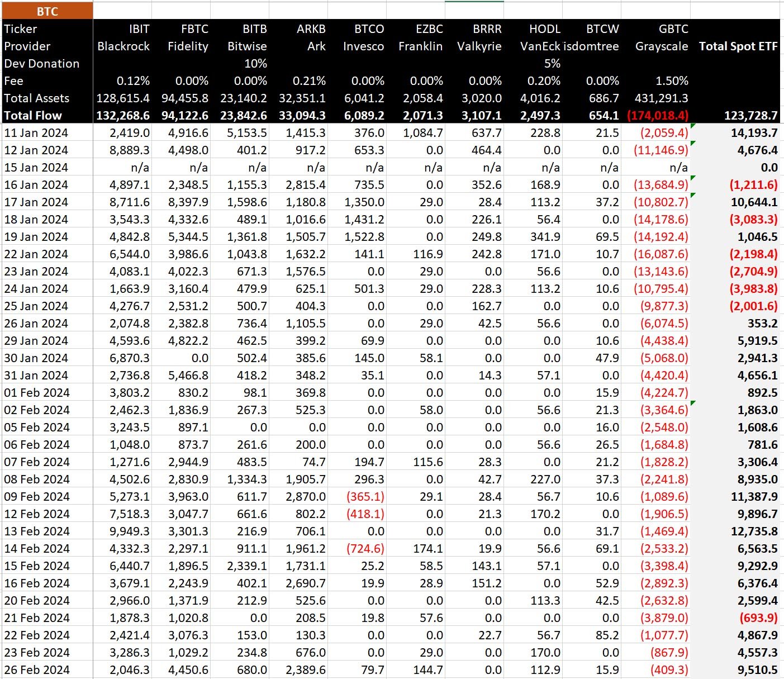
Task: Click the GBTC ticker cell
Action: [x=673, y=29]
